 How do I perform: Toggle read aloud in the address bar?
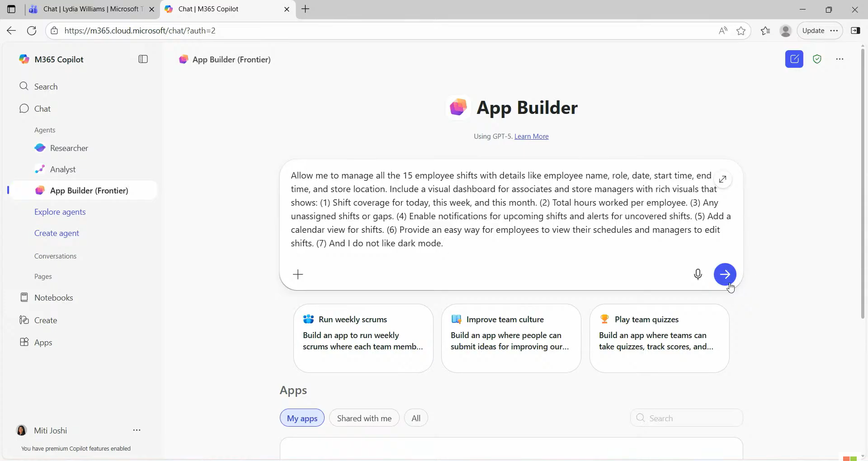(x=723, y=30)
